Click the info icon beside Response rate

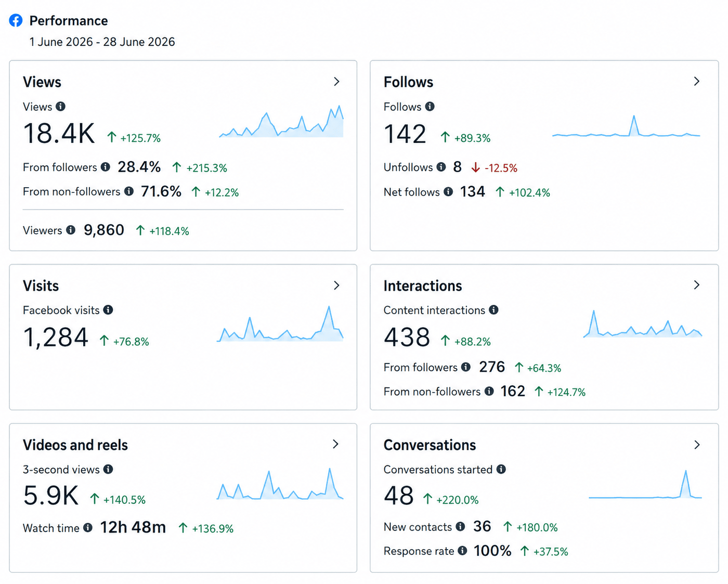click(x=462, y=551)
